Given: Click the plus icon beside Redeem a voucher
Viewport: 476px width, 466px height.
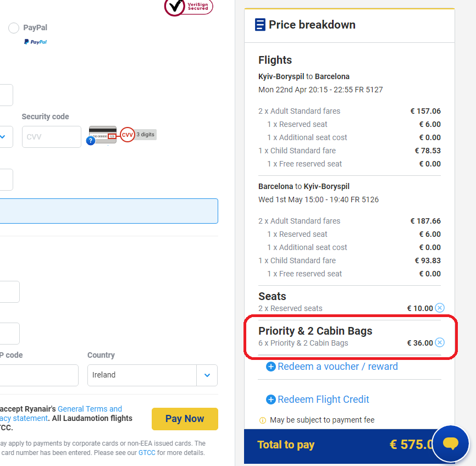Looking at the screenshot, I should pyautogui.click(x=270, y=367).
